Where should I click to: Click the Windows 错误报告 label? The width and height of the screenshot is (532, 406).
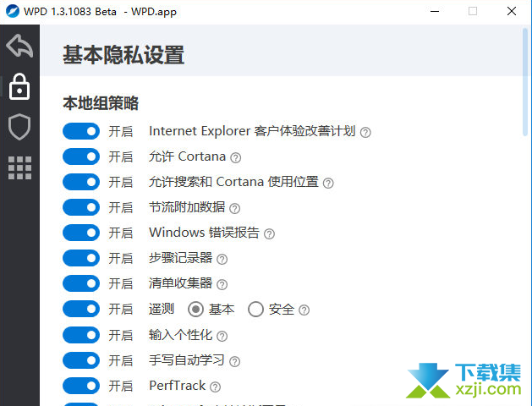click(x=204, y=233)
